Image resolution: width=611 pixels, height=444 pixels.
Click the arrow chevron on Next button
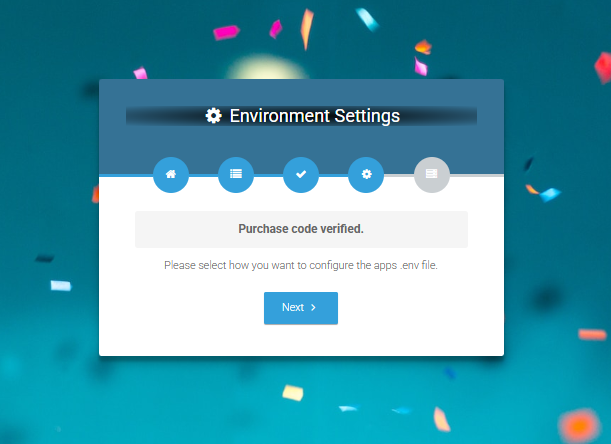point(313,308)
